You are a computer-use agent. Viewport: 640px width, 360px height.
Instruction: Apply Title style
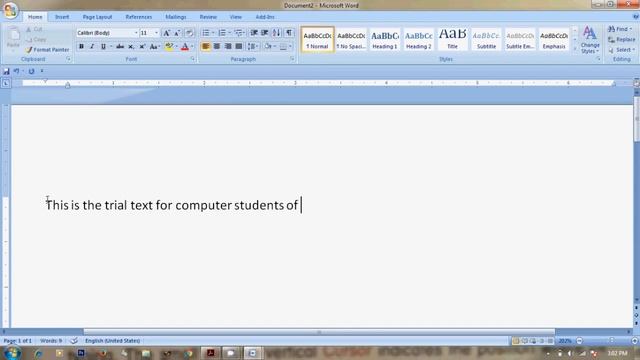coord(452,40)
